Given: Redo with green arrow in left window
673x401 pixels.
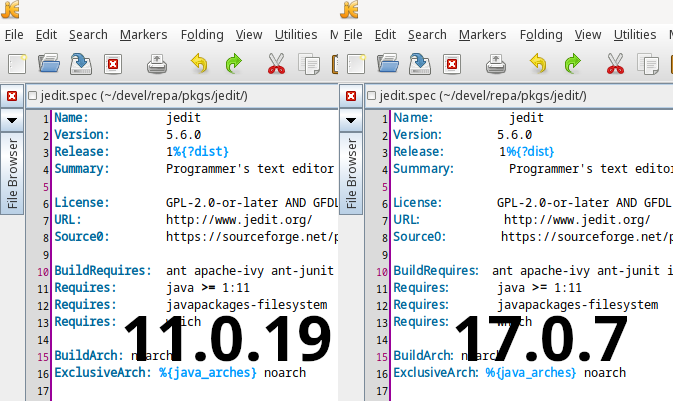Looking at the screenshot, I should point(233,66).
